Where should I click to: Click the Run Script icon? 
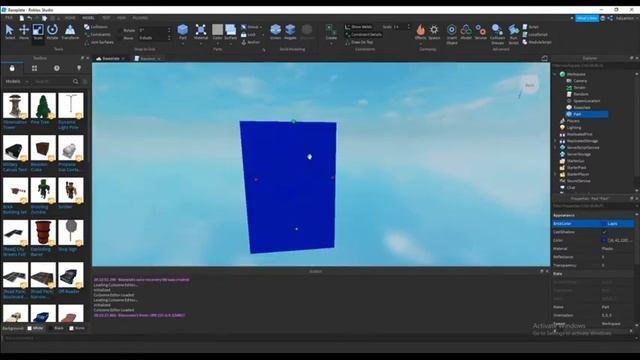[x=513, y=33]
